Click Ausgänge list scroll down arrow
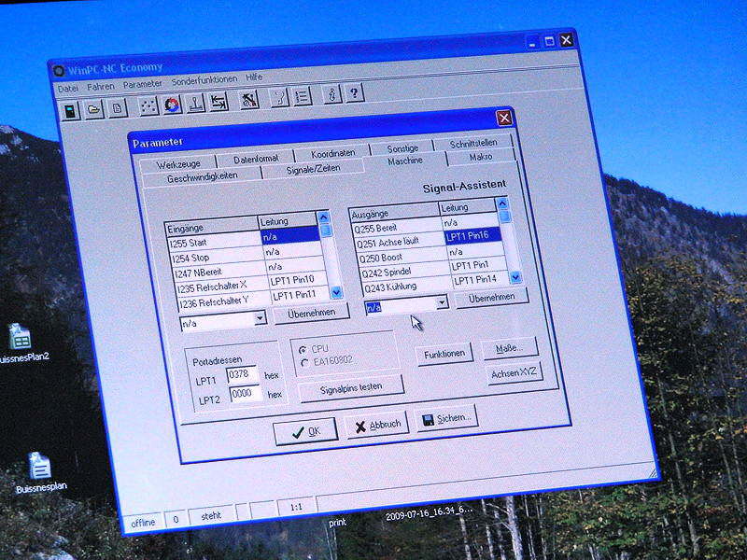Screen dimensions: 747x560 coord(515,277)
